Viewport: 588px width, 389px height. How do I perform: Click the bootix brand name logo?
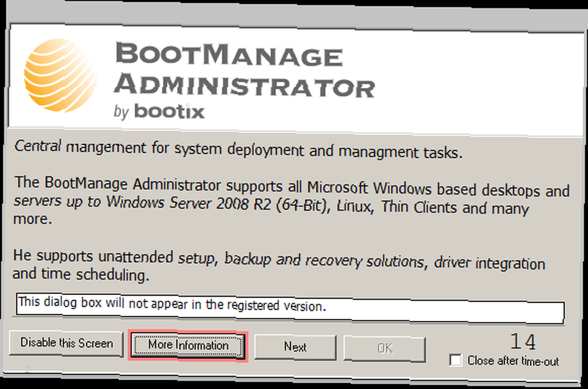pos(169,111)
